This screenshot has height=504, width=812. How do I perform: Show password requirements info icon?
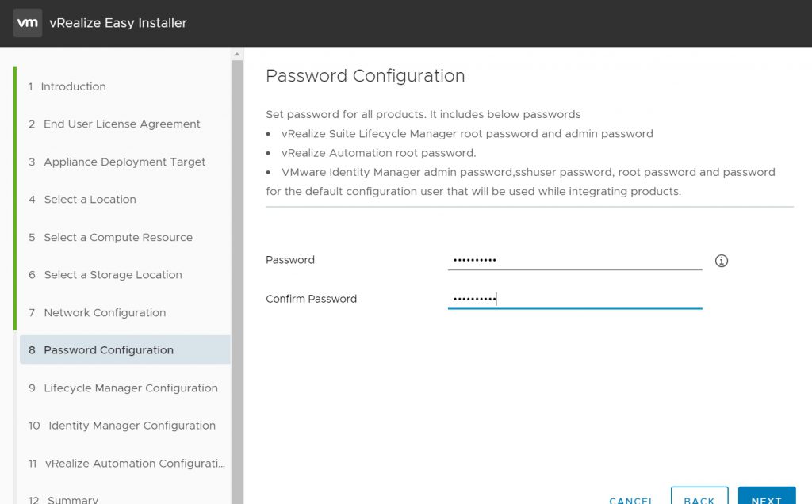tap(721, 260)
